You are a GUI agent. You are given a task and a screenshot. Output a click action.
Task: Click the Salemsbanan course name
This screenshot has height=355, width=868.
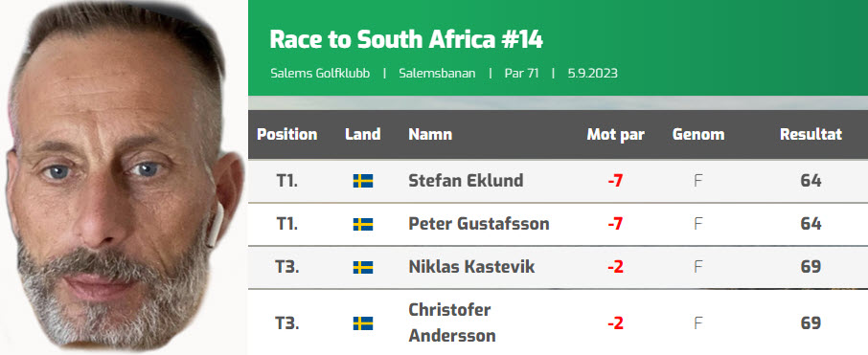pos(437,73)
